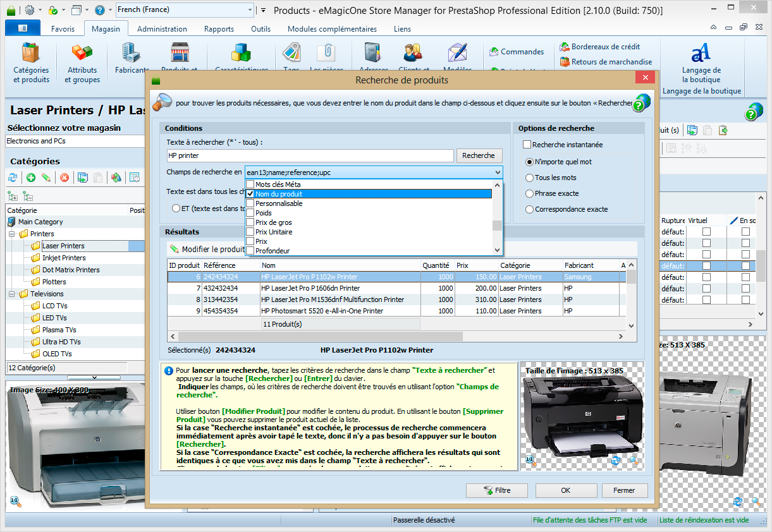Image resolution: width=772 pixels, height=532 pixels.
Task: Check Poids field option
Action: click(x=250, y=213)
